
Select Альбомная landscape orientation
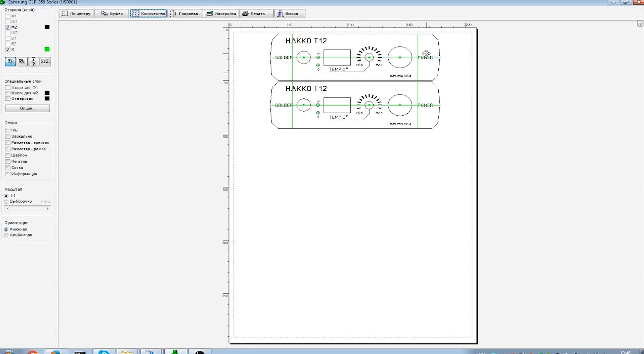pos(6,235)
